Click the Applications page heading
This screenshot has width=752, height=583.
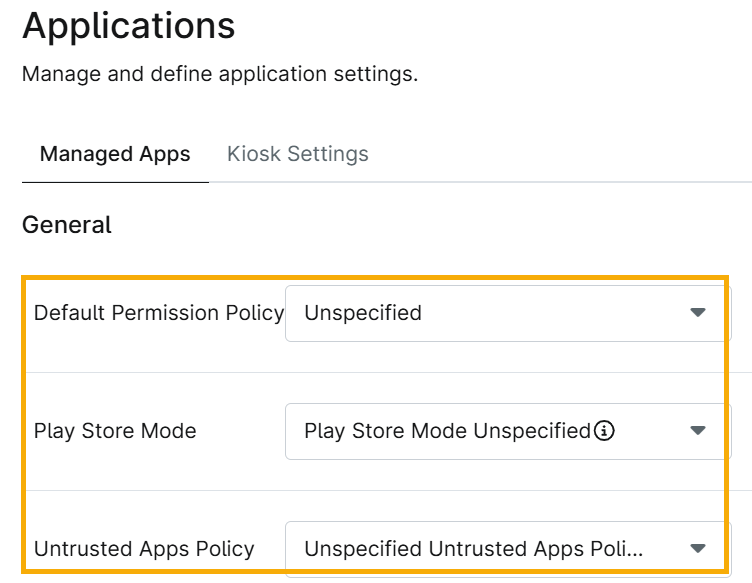pos(129,26)
